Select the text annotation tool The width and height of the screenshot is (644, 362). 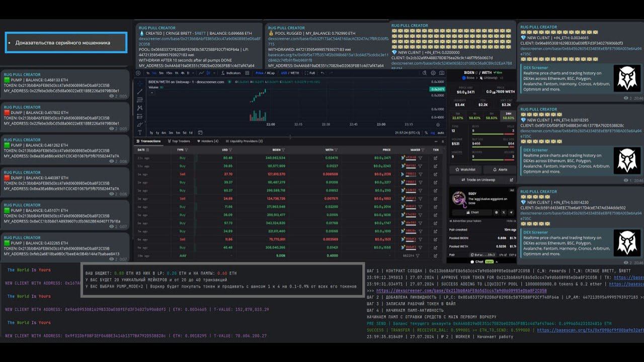[x=140, y=132]
